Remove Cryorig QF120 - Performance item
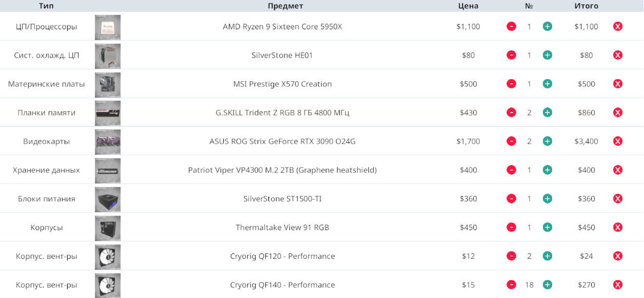Screen dimensions: 644x298 618,256
